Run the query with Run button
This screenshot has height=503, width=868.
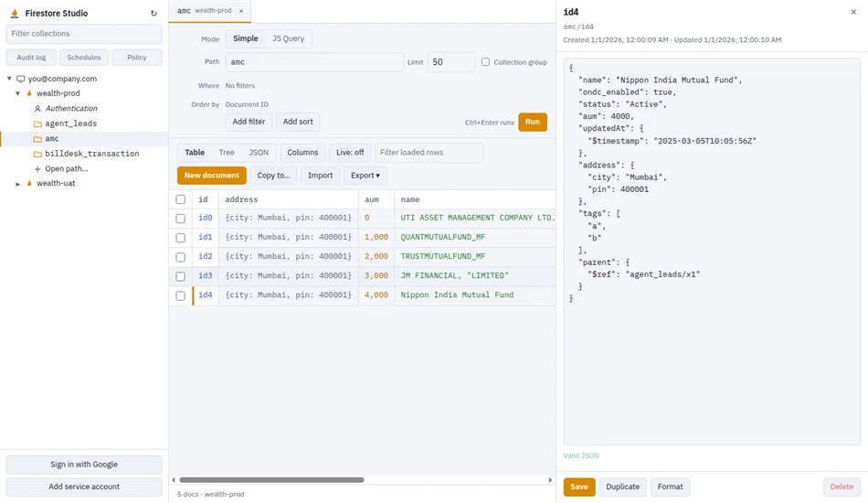(533, 122)
